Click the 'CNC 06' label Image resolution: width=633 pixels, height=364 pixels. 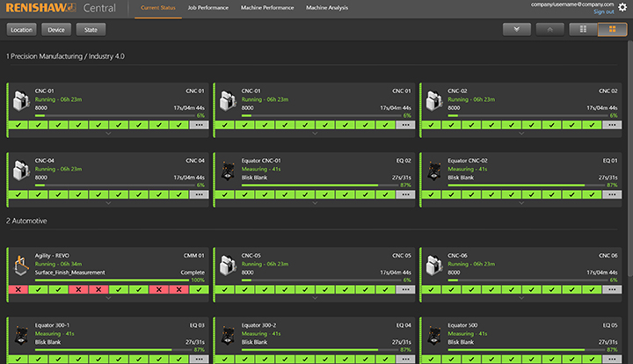(608, 256)
